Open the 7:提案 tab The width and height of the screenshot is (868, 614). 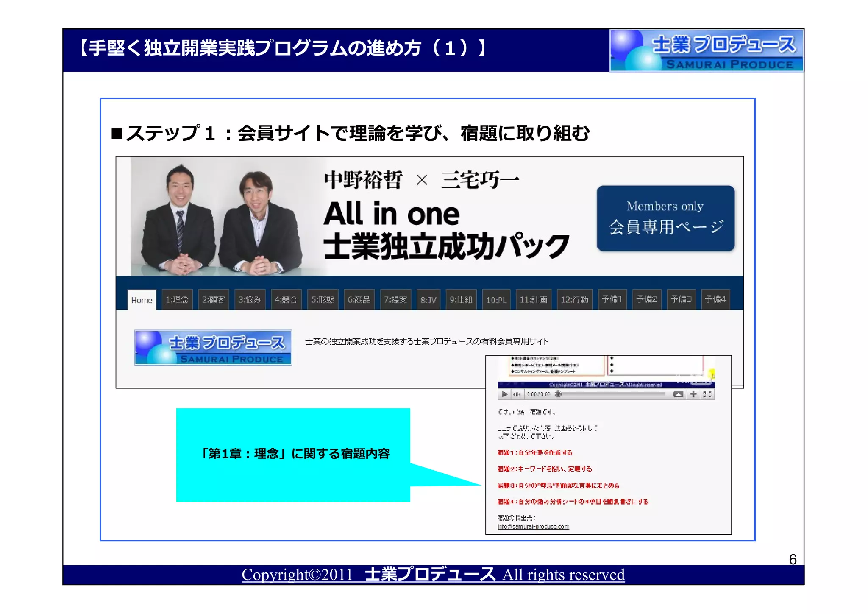click(x=395, y=300)
